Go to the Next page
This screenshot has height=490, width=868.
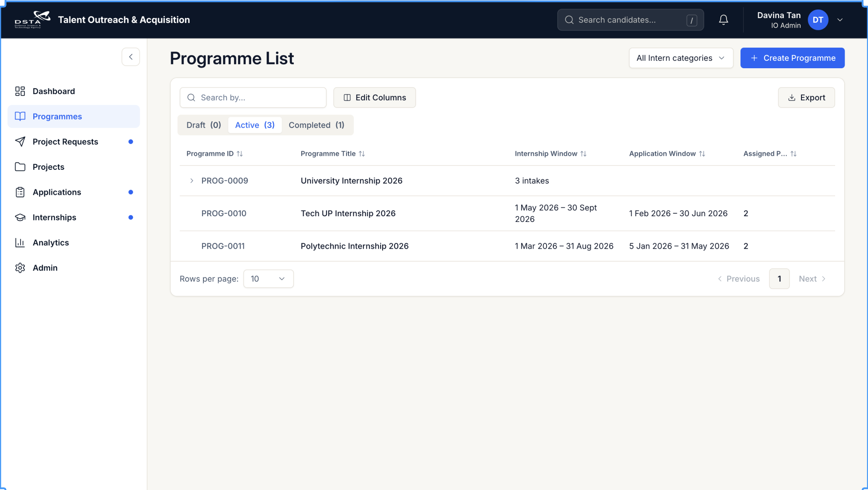(812, 279)
